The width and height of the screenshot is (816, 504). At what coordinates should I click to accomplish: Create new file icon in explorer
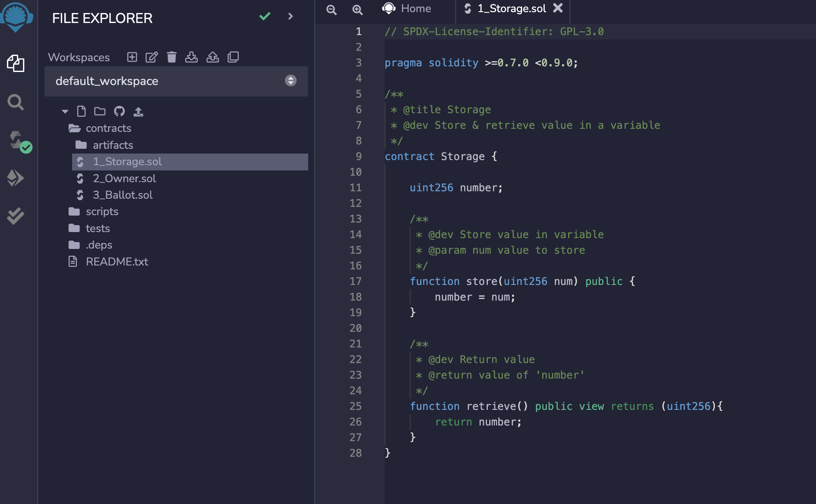coord(81,111)
